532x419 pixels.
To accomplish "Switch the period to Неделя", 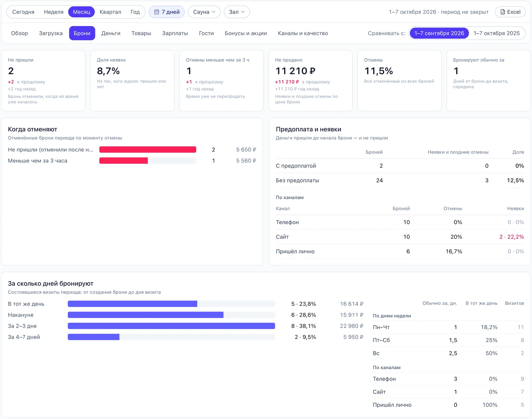I will 54,12.
